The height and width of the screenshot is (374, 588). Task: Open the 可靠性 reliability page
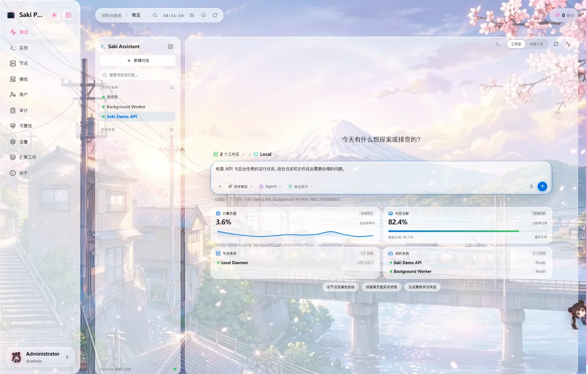40,126
